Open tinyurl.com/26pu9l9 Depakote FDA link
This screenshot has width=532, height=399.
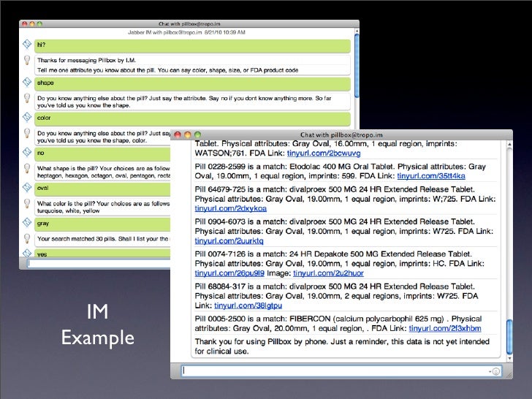[229, 273]
